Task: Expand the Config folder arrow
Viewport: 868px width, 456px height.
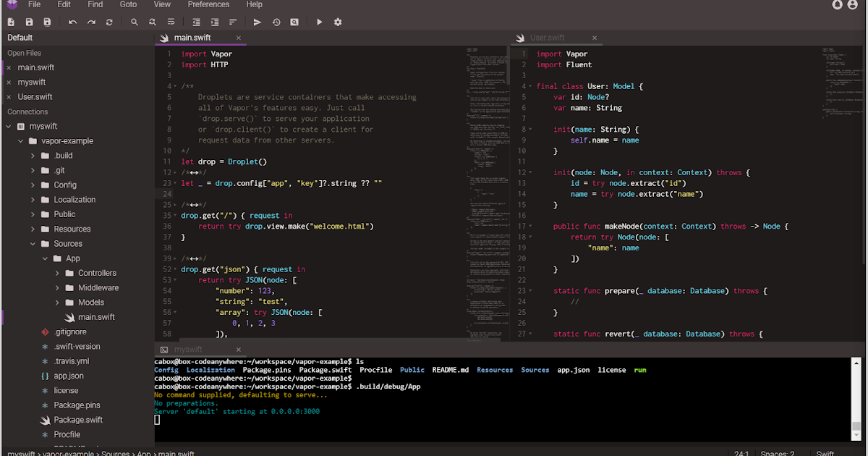Action: tap(33, 185)
